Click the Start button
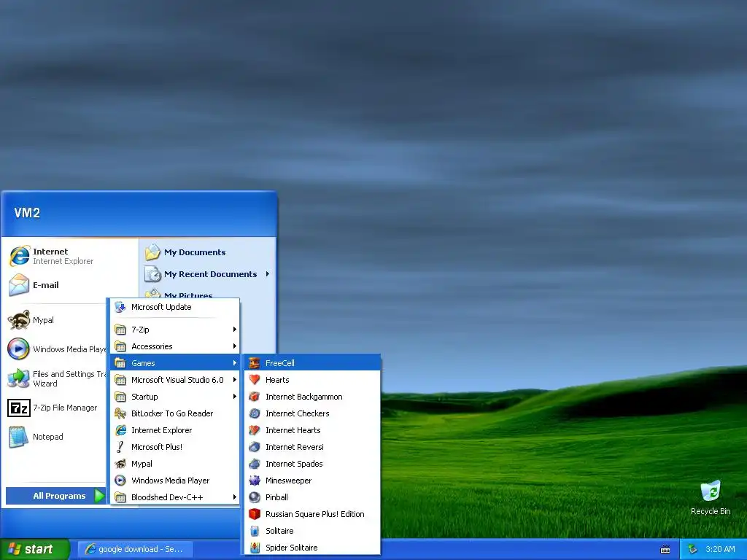 pyautogui.click(x=35, y=549)
